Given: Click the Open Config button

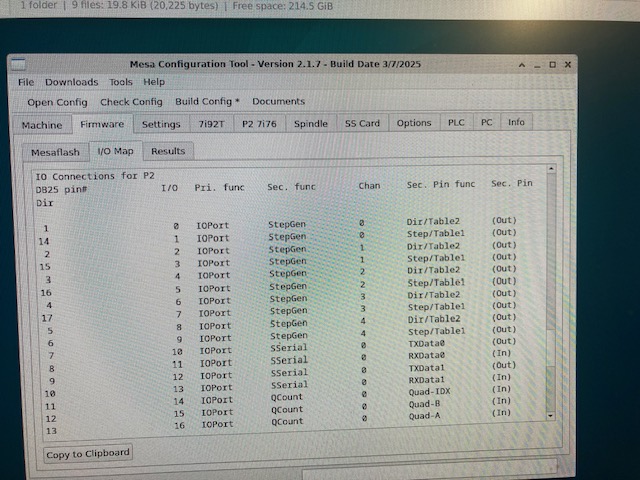Looking at the screenshot, I should coord(57,102).
